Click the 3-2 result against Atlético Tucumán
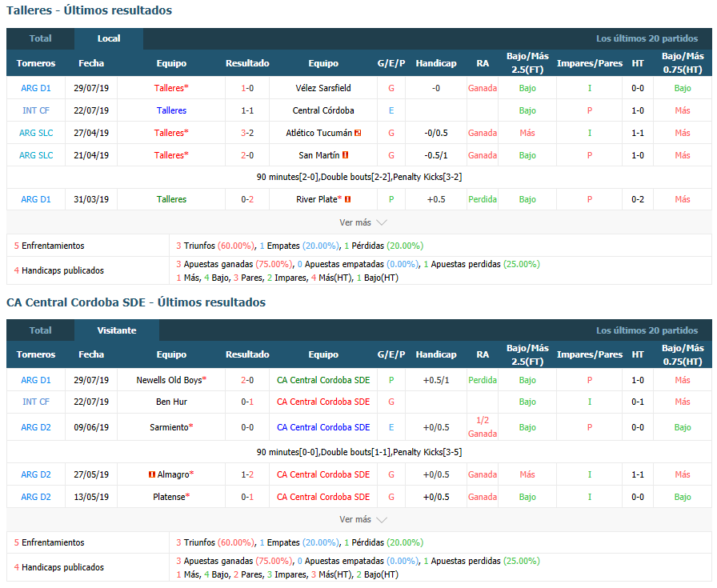Image resolution: width=717 pixels, height=588 pixels. tap(247, 133)
